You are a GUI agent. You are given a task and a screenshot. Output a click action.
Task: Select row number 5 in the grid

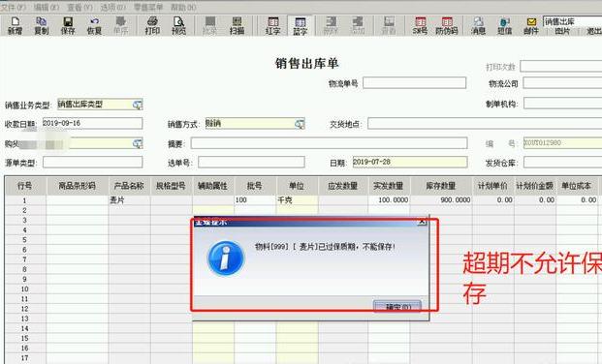click(x=25, y=240)
